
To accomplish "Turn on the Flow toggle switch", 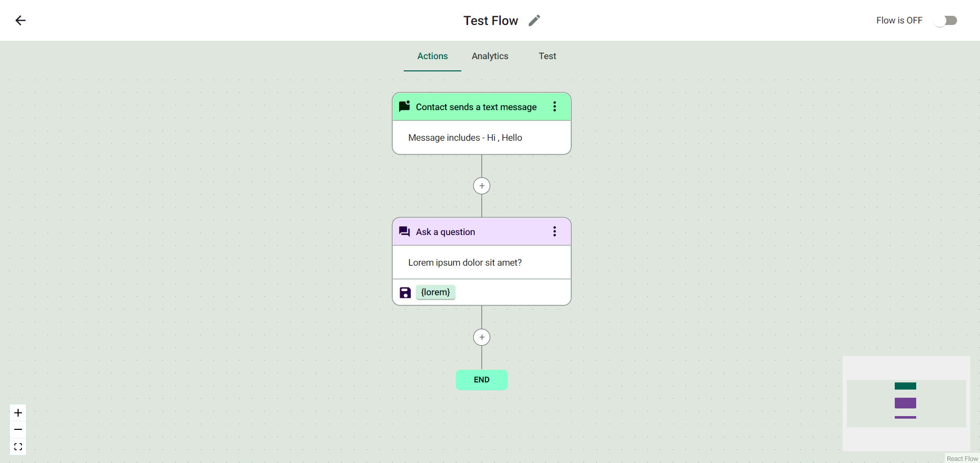I will pos(945,20).
